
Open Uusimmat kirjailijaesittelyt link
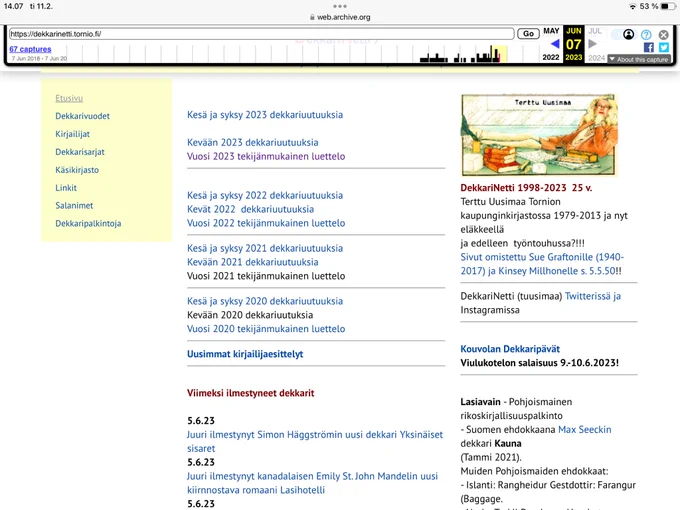tap(245, 354)
